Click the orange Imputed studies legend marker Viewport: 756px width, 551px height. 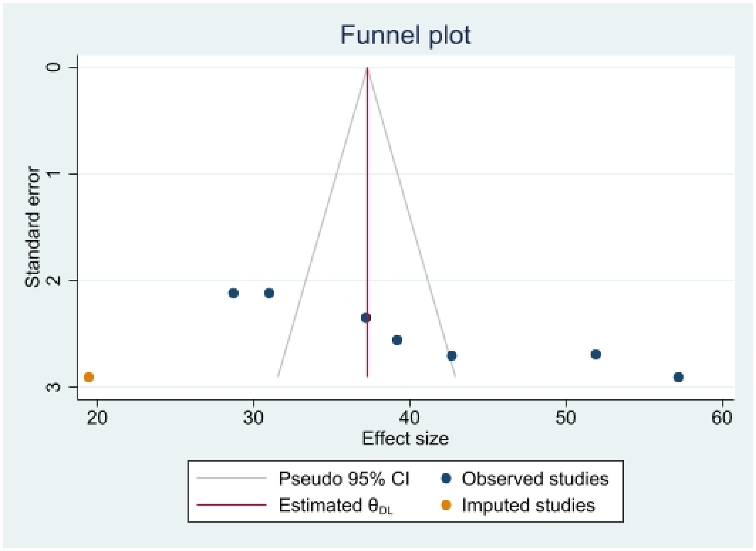446,505
